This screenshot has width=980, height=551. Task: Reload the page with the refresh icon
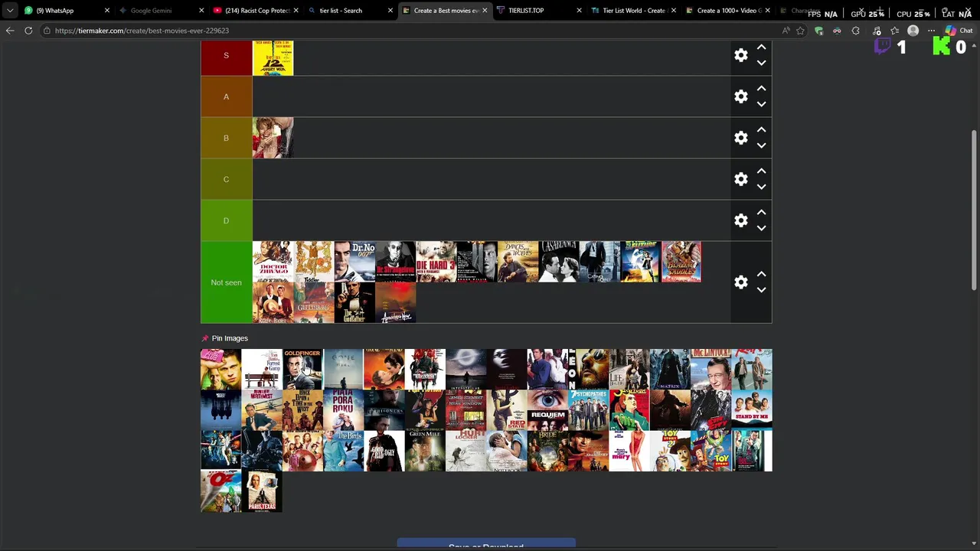pos(28,31)
